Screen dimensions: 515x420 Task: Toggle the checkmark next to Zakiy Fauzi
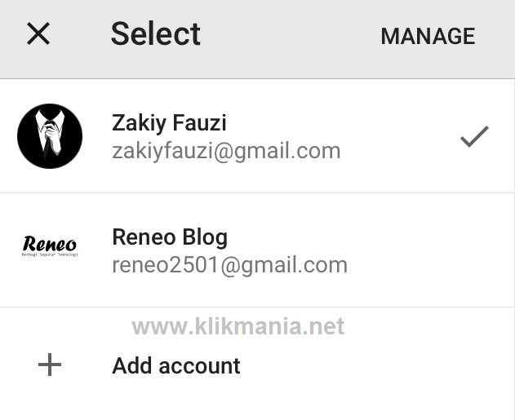(x=474, y=136)
